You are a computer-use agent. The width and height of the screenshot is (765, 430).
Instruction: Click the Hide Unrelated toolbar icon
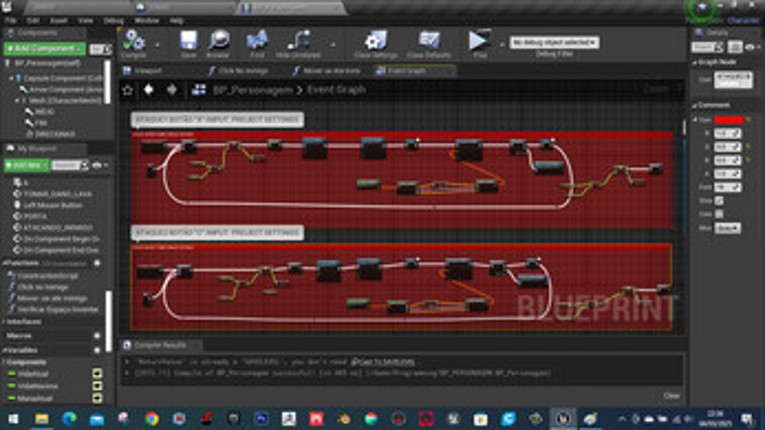[x=298, y=42]
